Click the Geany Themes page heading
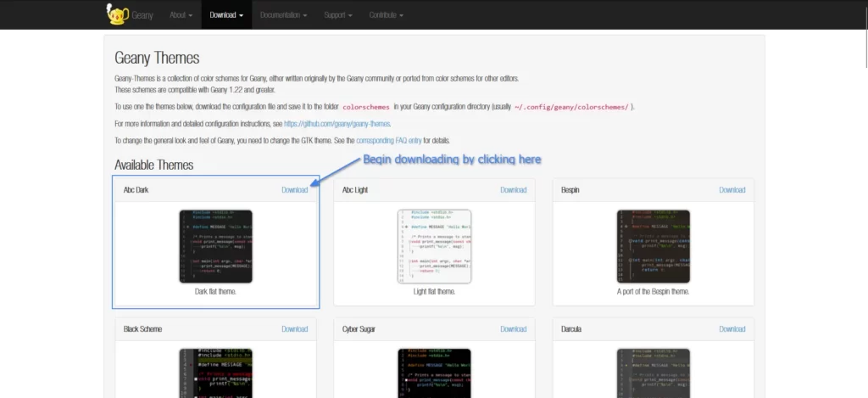868x398 pixels. coord(157,58)
